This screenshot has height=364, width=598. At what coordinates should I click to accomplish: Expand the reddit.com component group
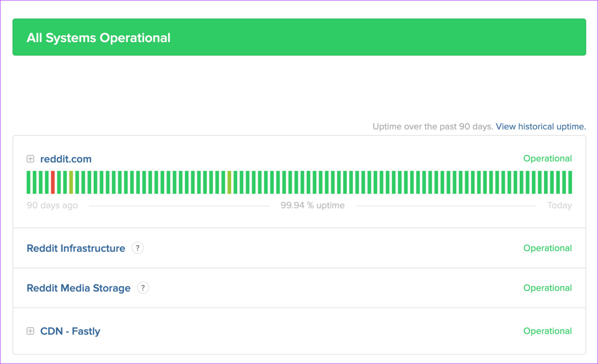(x=30, y=159)
